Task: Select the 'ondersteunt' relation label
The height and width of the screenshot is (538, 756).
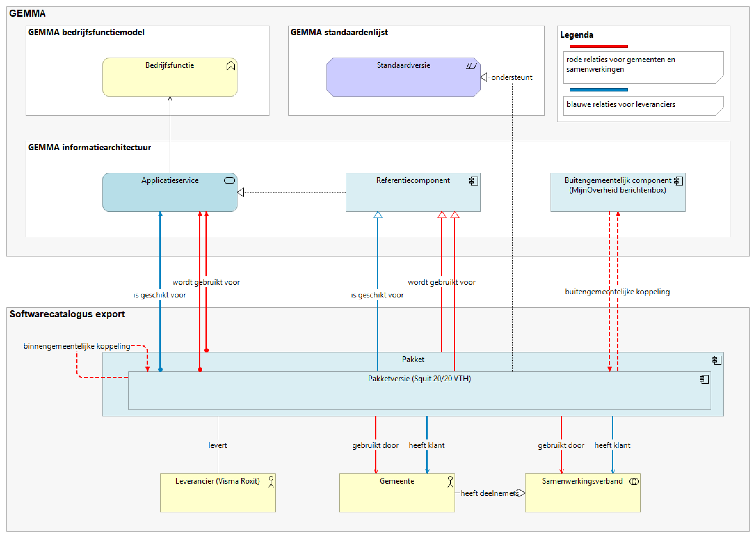Action: [511, 77]
